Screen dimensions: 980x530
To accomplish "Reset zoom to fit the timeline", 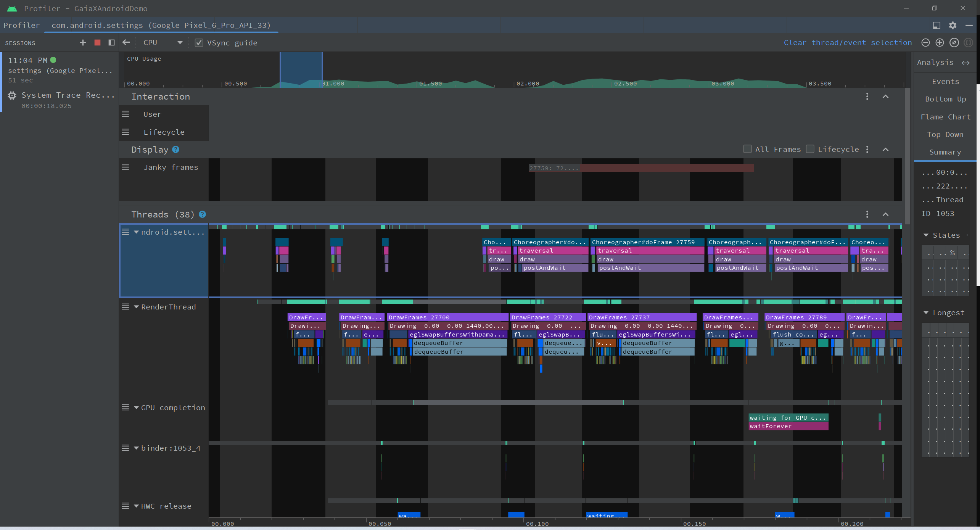I will 954,43.
